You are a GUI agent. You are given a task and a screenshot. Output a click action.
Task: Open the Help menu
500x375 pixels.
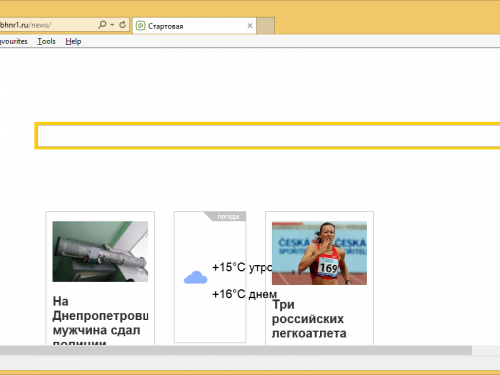pyautogui.click(x=73, y=41)
